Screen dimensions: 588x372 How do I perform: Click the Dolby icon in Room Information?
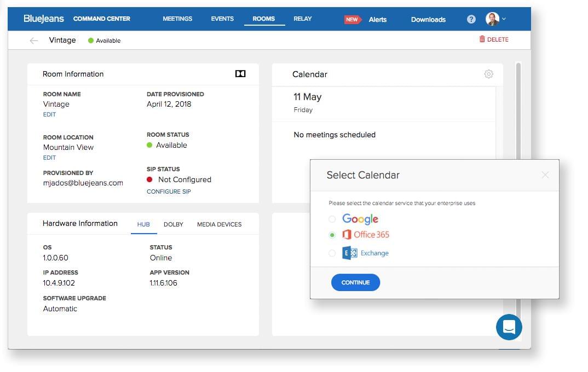(240, 74)
